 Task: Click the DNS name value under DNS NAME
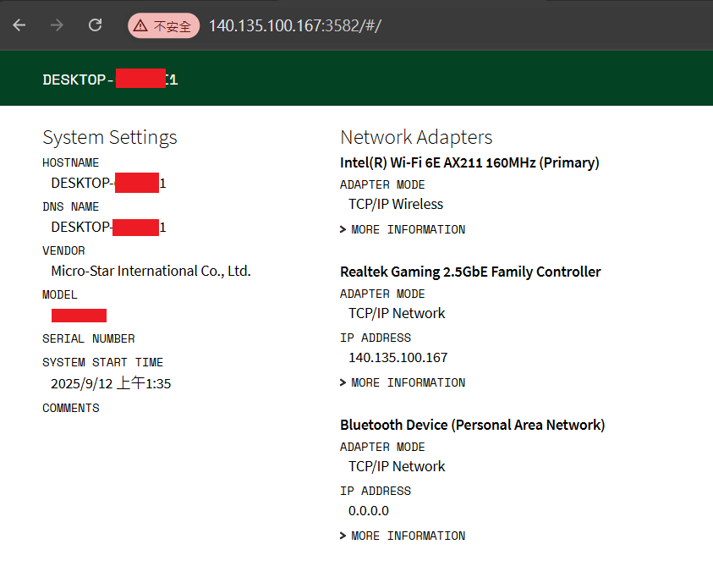pos(108,227)
